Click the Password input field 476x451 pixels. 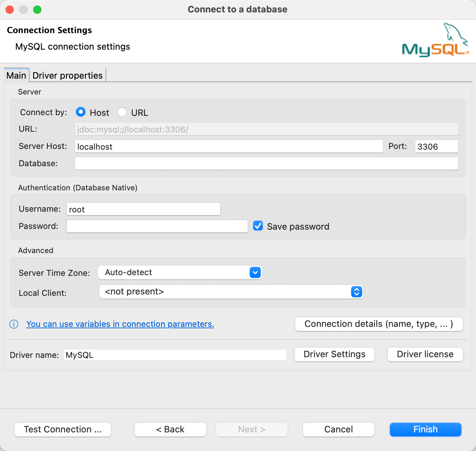pos(157,226)
